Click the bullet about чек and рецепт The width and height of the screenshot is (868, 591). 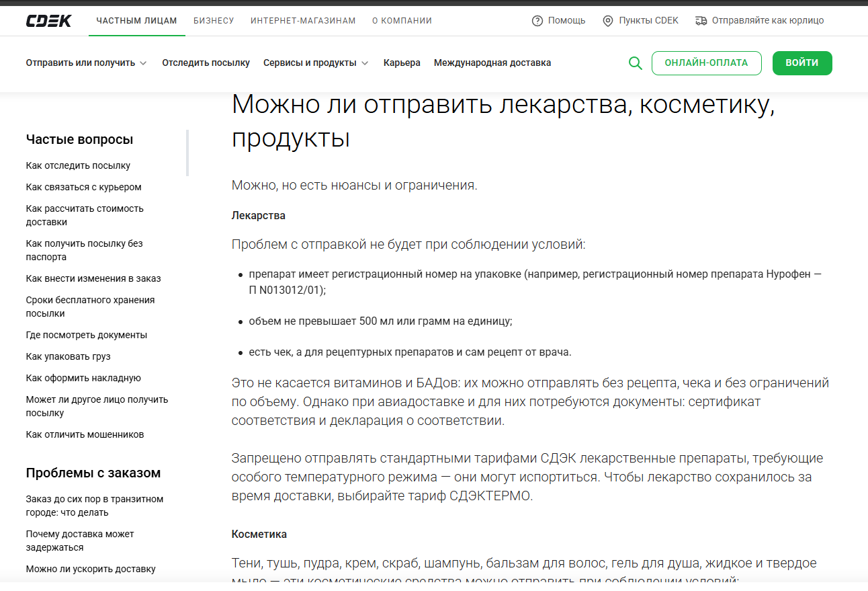(x=410, y=352)
